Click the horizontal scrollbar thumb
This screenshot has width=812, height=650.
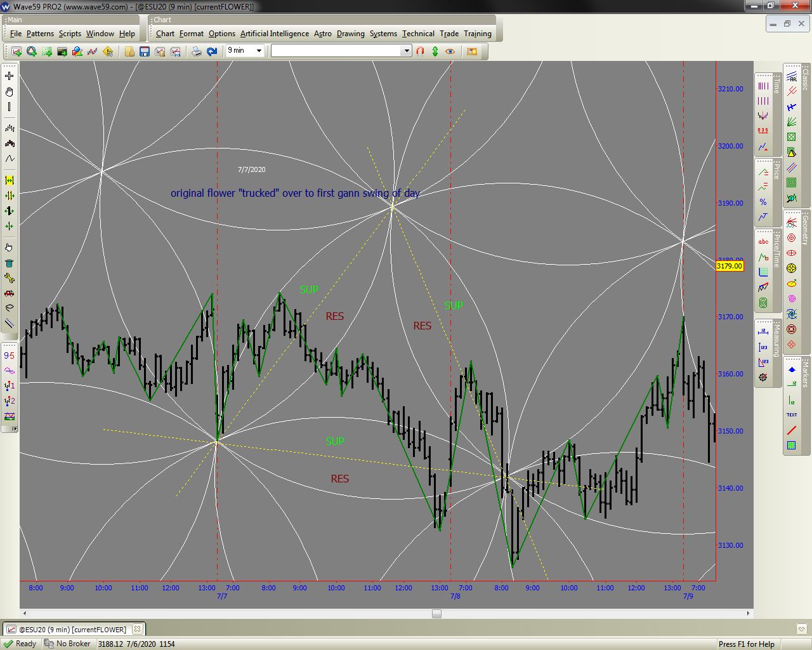(436, 613)
